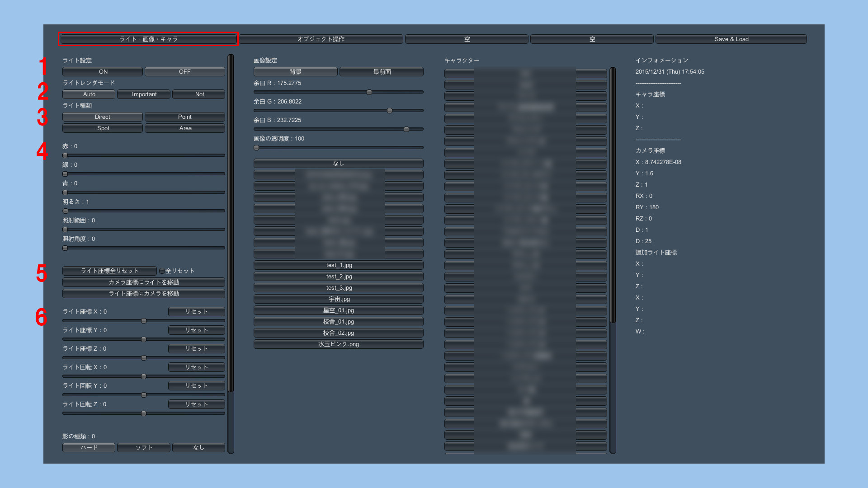Select Spot light type

(103, 128)
